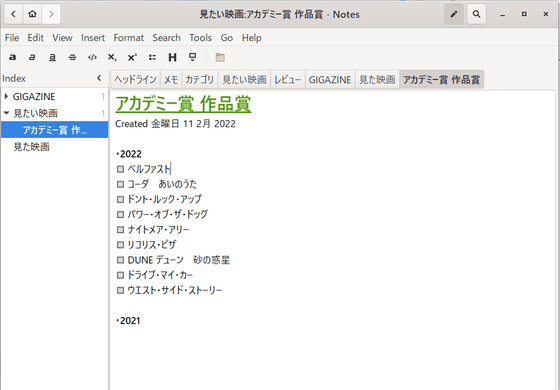Expand the GIGAZINE tree node

[6, 96]
